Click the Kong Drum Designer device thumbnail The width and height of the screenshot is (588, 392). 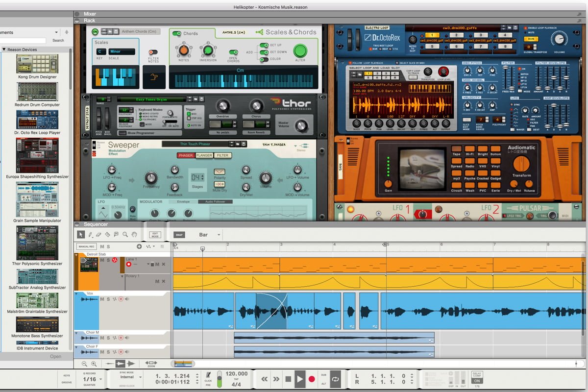pos(37,64)
